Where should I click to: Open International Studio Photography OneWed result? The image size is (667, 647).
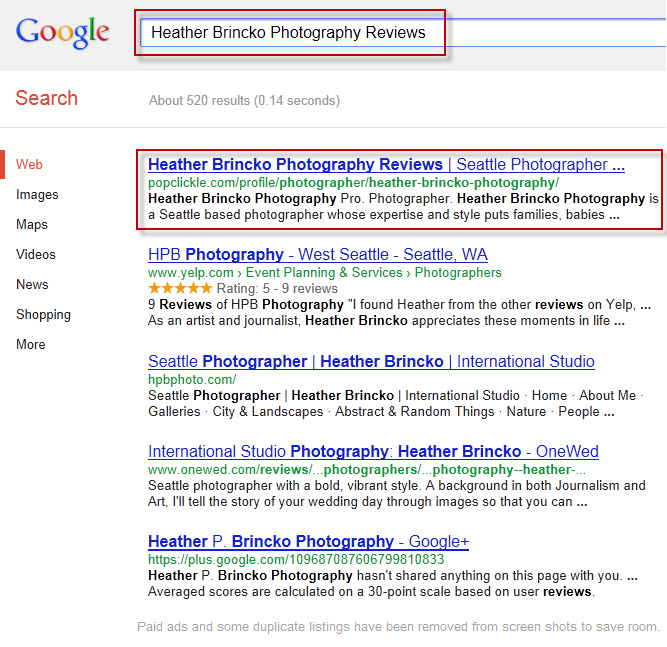pos(373,451)
